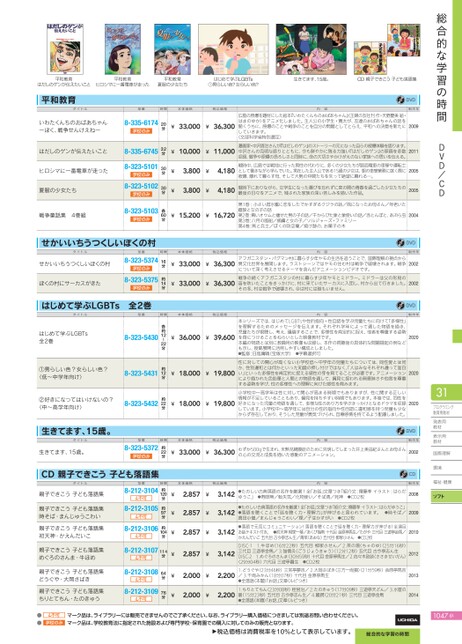Click the orange badge under code 8-335-6174
The width and height of the screenshot is (462, 644).
point(141,131)
